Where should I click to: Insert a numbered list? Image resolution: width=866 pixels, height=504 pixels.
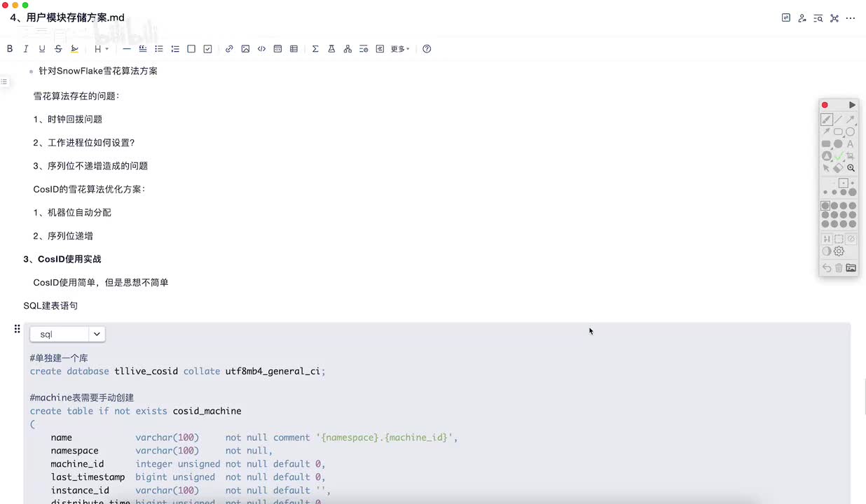click(x=175, y=49)
